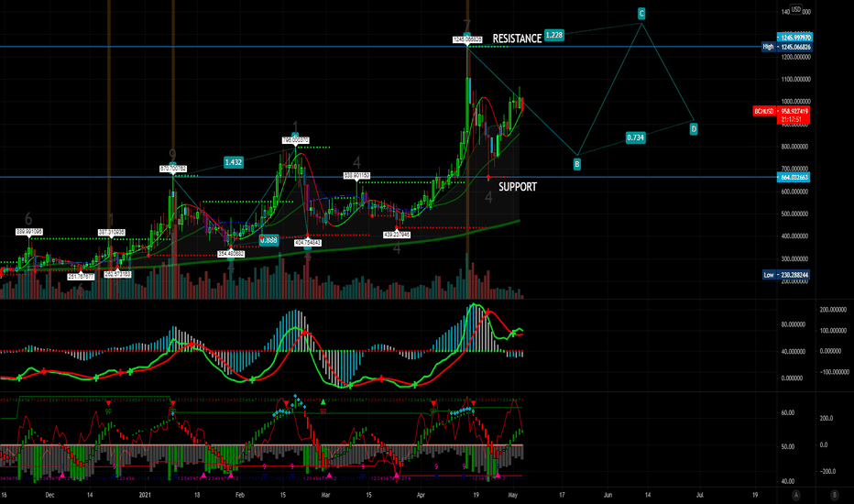Viewport: 854px width, 504px height.
Task: Select the 638.990150 pivot price label
Action: 356,176
